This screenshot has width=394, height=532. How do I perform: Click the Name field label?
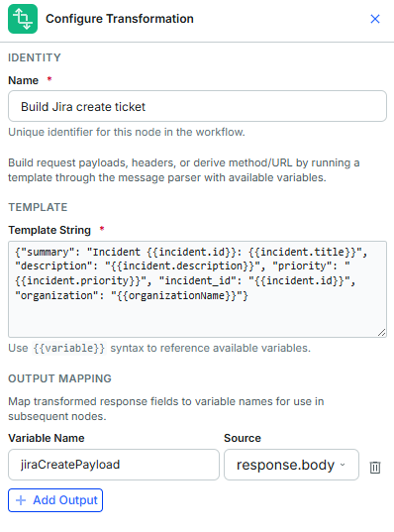pos(23,80)
